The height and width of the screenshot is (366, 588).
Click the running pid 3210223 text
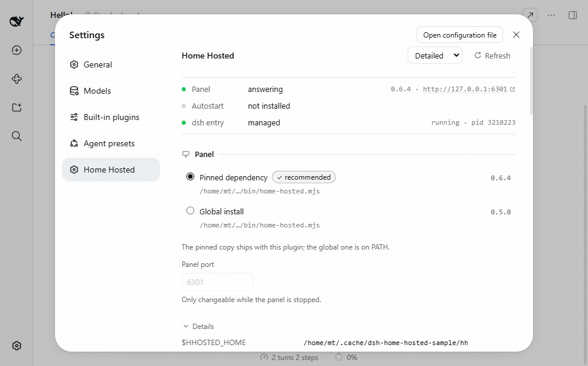473,122
